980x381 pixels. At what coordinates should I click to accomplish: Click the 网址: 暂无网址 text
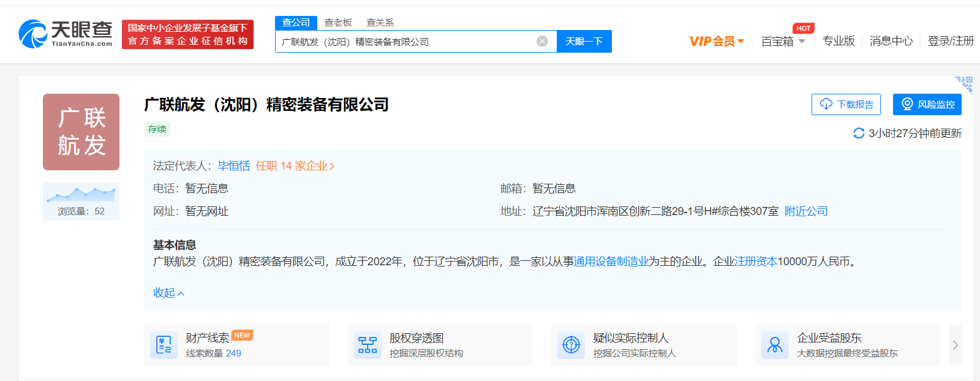(191, 211)
